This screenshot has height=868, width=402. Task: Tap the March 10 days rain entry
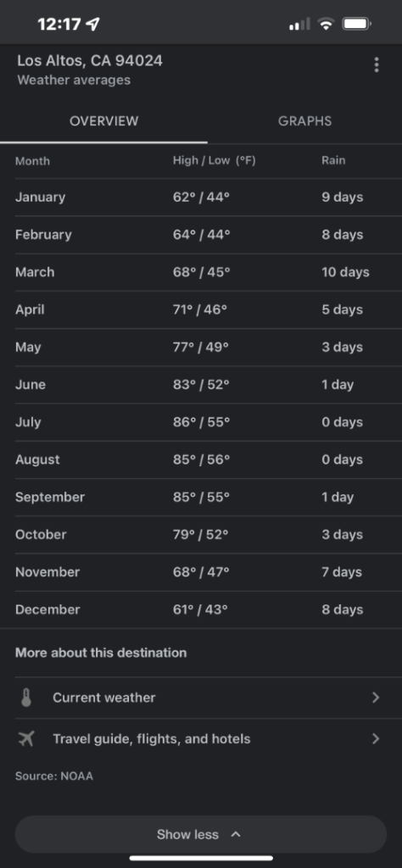(345, 272)
